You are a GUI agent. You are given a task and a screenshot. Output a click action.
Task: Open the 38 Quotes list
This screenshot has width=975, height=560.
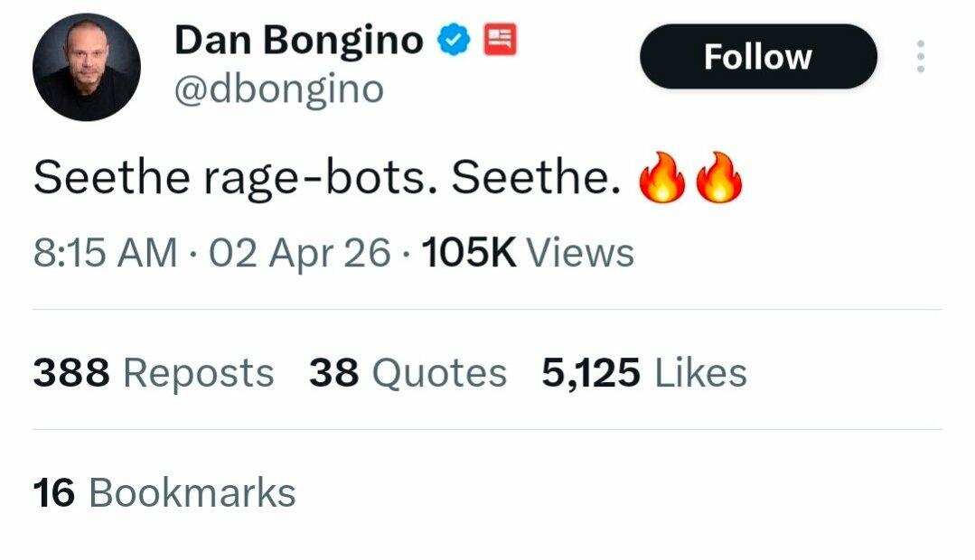[x=408, y=373]
